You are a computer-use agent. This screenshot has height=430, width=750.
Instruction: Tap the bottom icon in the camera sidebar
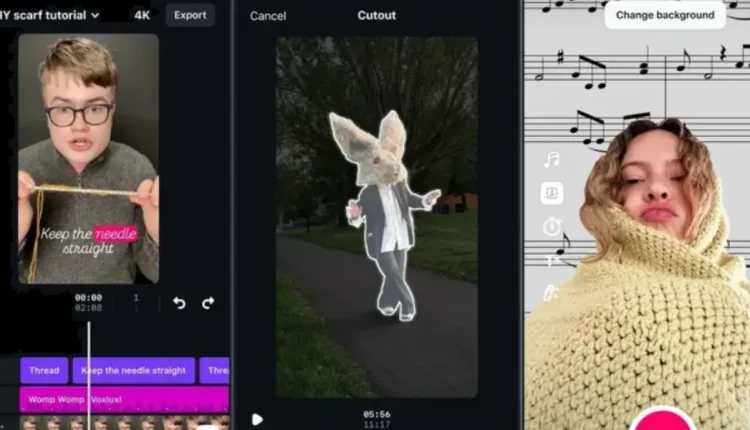tap(550, 293)
